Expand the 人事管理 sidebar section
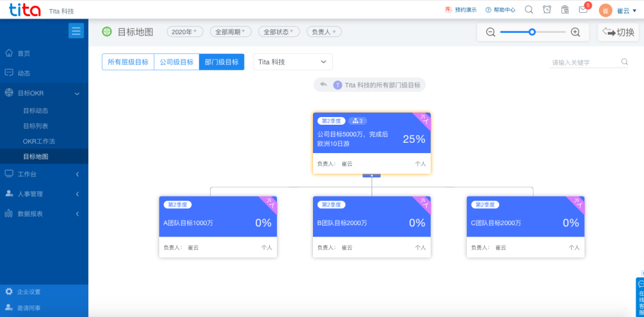Screen dimensions: 644x317 click(44, 194)
